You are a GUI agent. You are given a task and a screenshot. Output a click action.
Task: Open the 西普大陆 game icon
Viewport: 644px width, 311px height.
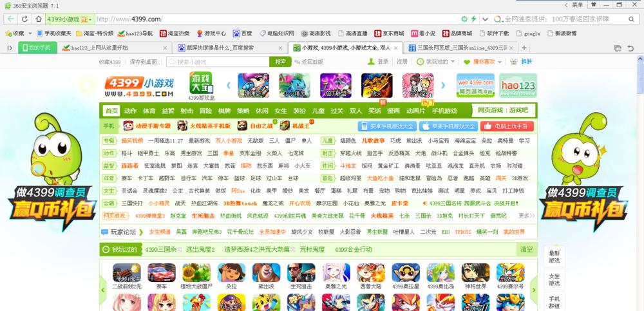(371, 273)
